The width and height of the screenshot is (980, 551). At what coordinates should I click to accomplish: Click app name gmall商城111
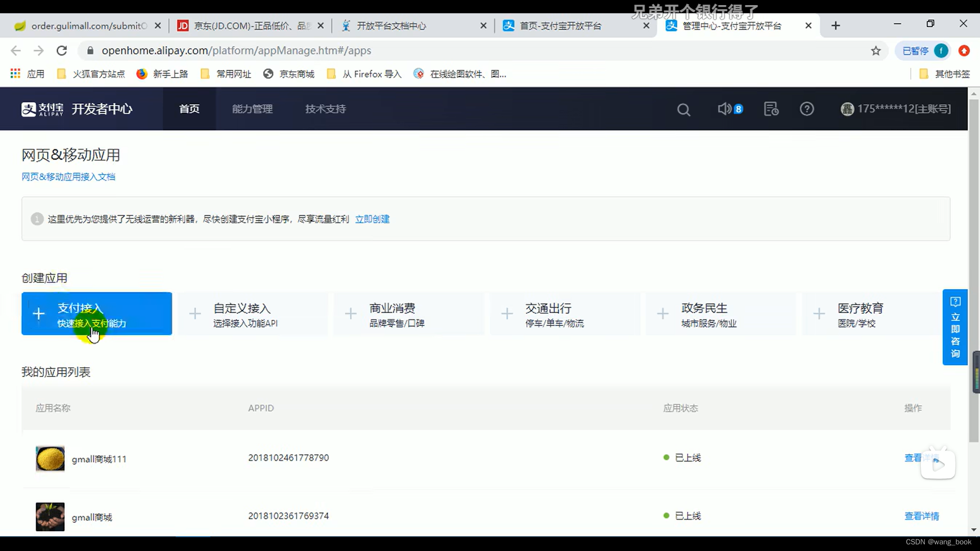pos(99,459)
